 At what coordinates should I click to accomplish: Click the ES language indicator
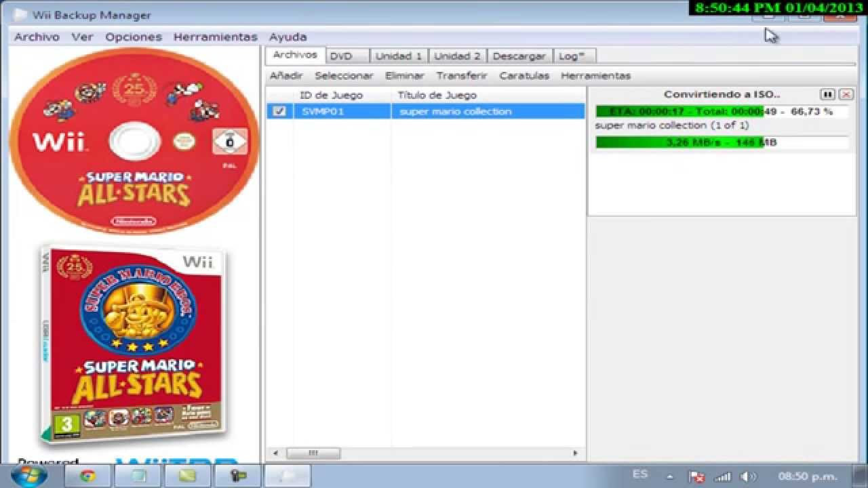639,474
